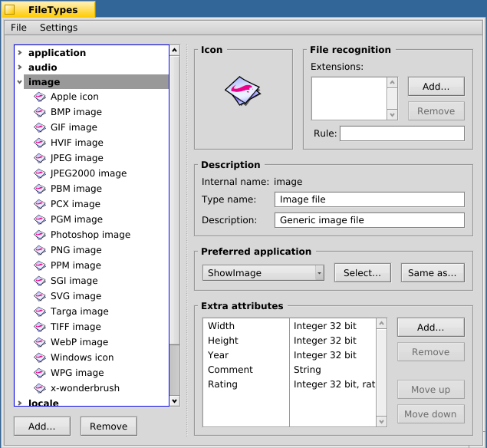Click Add… below the file type list
The image size is (487, 448).
[42, 427]
